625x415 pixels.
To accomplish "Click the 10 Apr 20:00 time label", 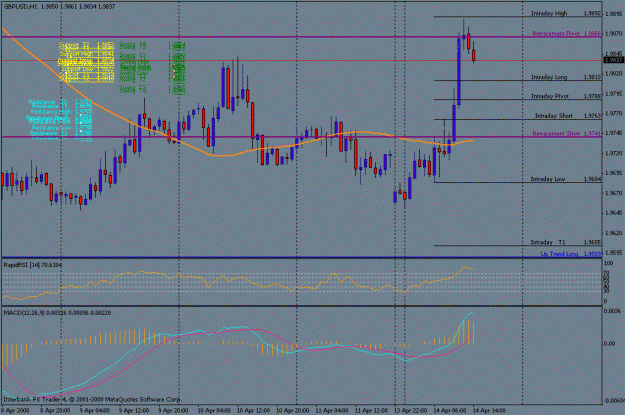I will pyautogui.click(x=293, y=410).
